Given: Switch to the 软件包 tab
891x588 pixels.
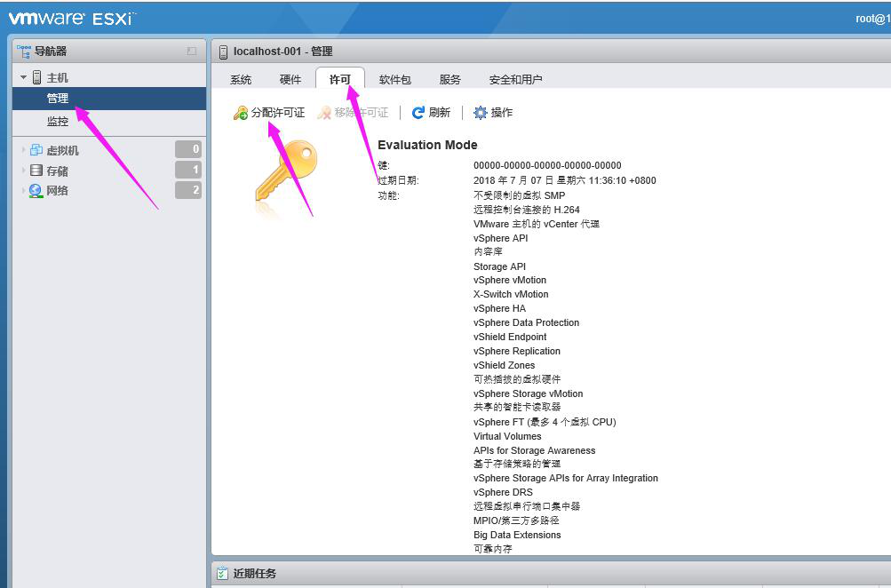Looking at the screenshot, I should pyautogui.click(x=395, y=80).
